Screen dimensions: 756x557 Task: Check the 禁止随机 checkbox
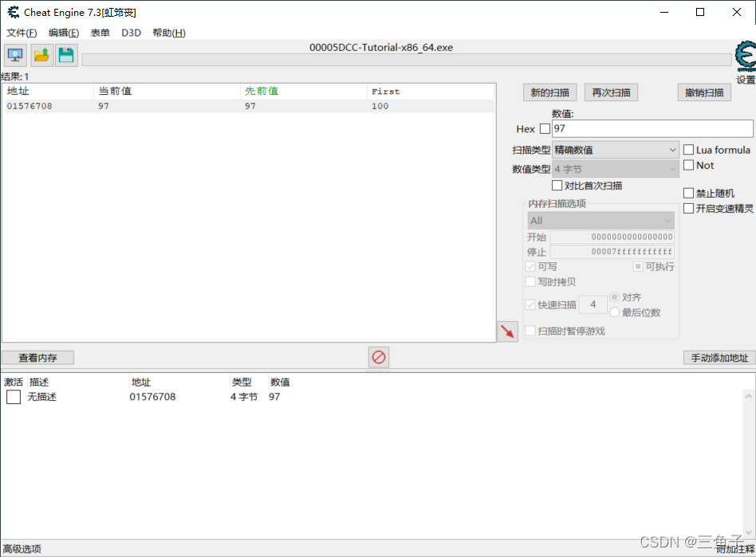point(688,193)
